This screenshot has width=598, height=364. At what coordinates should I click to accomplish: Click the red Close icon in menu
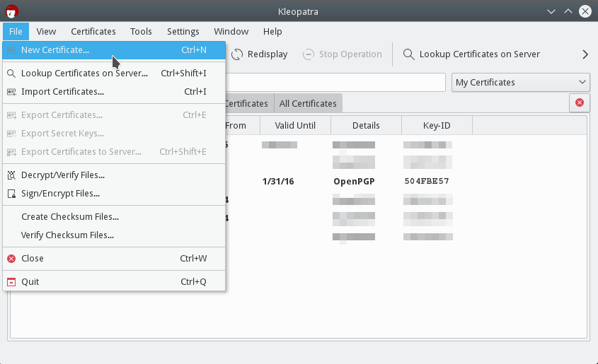pos(11,259)
